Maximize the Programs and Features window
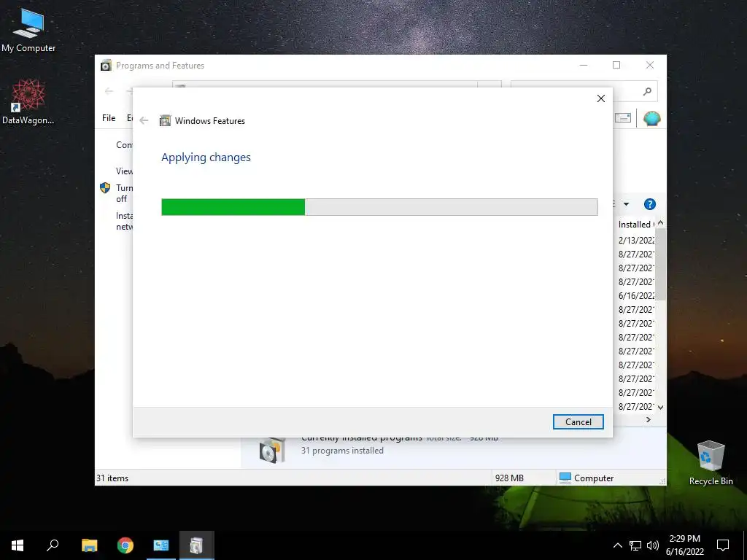747x560 pixels. click(x=616, y=65)
